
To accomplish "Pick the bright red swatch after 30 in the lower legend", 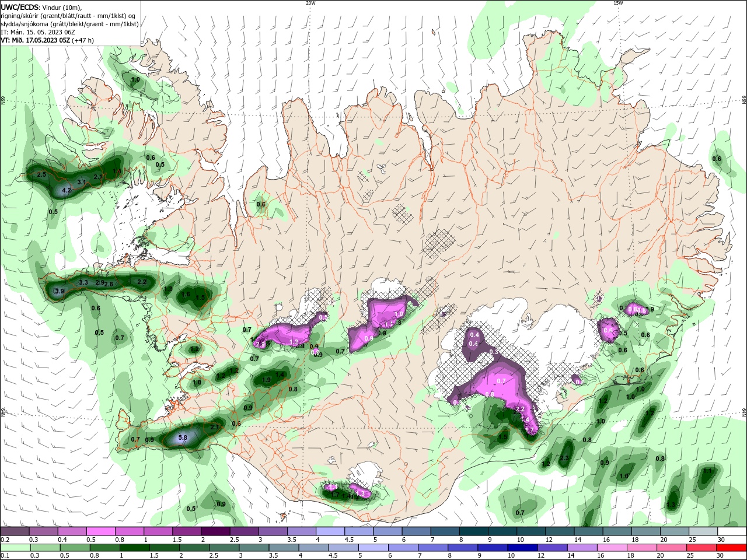I will tap(732, 548).
